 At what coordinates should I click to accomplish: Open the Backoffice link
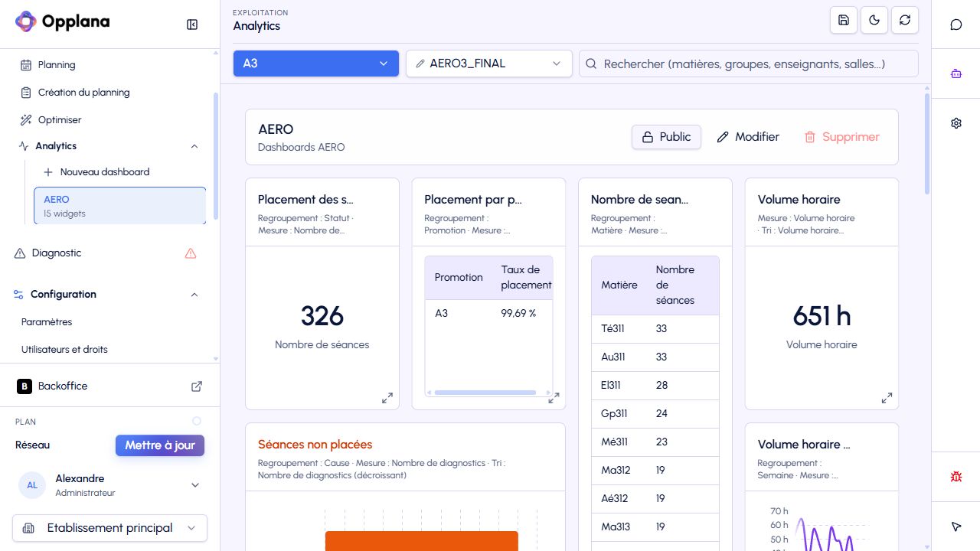63,386
